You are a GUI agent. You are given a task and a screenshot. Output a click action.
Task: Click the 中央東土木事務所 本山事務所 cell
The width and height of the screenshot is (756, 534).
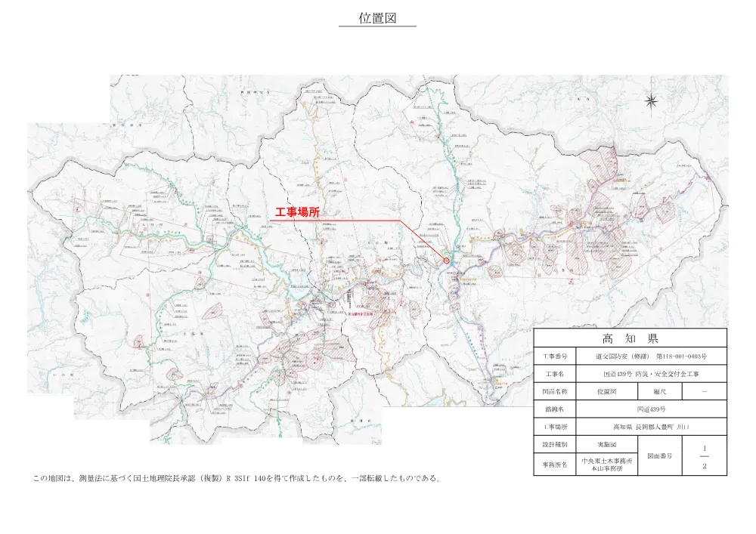pyautogui.click(x=607, y=465)
